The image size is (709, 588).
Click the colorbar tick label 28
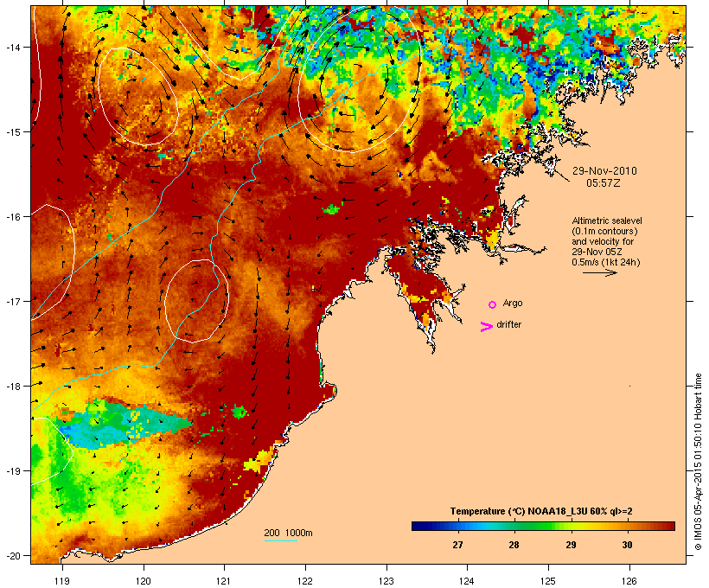(x=514, y=545)
